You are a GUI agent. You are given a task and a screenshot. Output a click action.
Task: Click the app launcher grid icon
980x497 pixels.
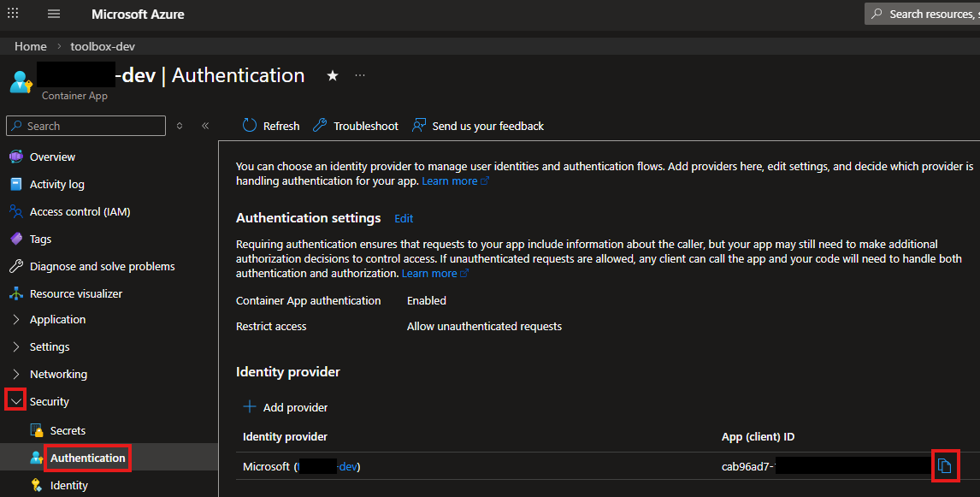click(13, 14)
